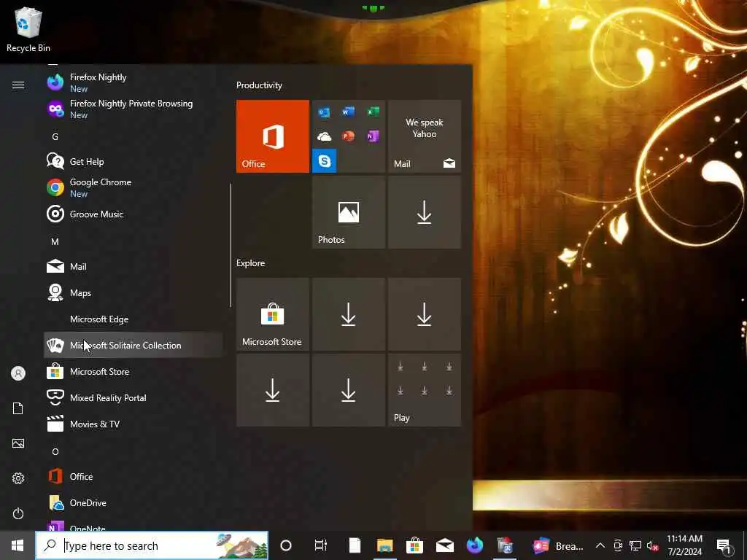Click the muted volume tray icon
The width and height of the screenshot is (747, 560).
coord(653,545)
